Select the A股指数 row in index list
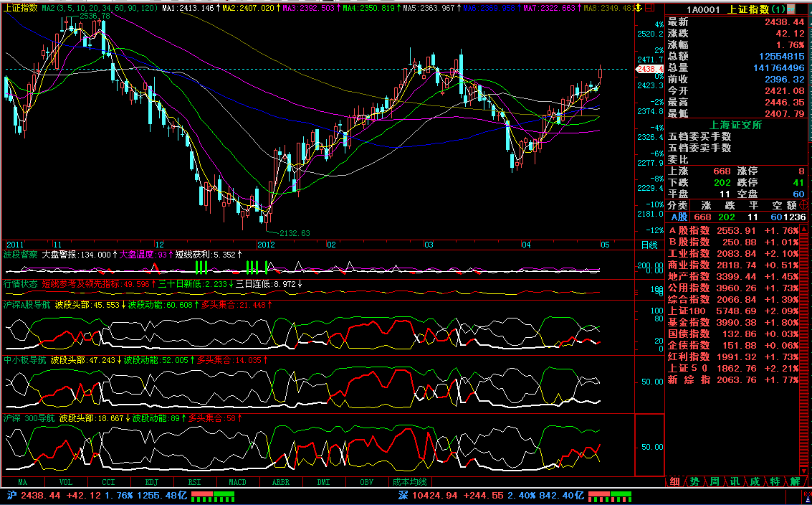 (x=689, y=231)
